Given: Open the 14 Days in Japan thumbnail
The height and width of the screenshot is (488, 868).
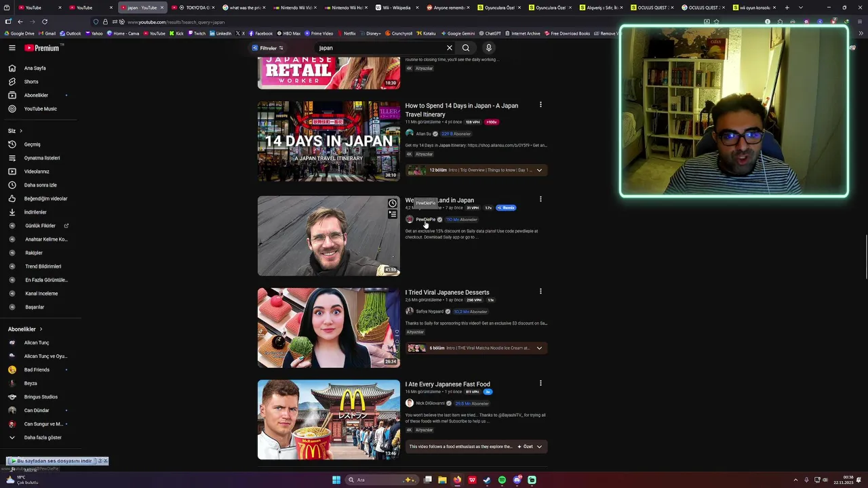Looking at the screenshot, I should coord(329,141).
